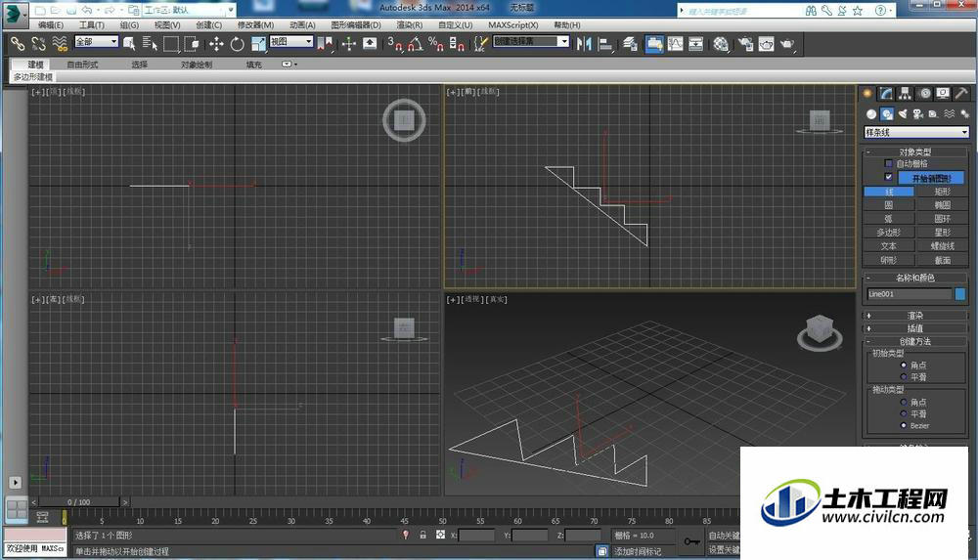The width and height of the screenshot is (978, 560).
Task: Open the 样条线 shape category dropdown
Action: (915, 132)
